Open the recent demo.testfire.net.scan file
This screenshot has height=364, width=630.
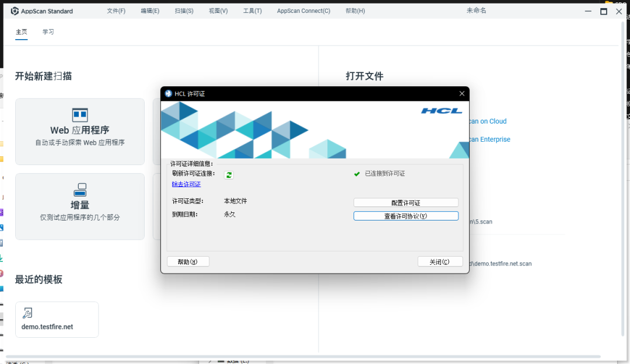[501, 264]
